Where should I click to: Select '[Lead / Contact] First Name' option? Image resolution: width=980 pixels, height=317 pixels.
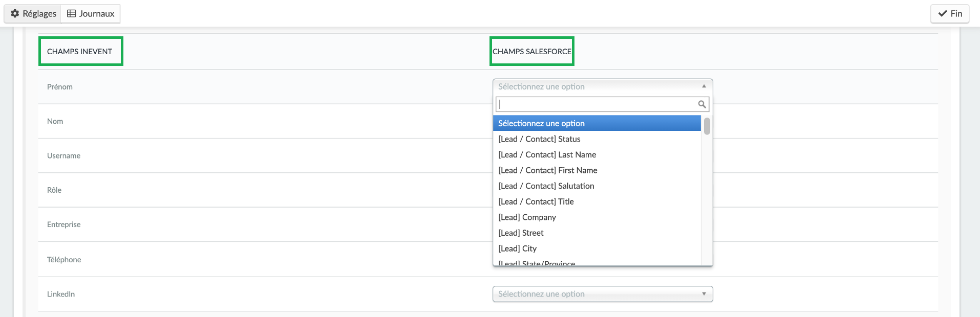tap(597, 170)
